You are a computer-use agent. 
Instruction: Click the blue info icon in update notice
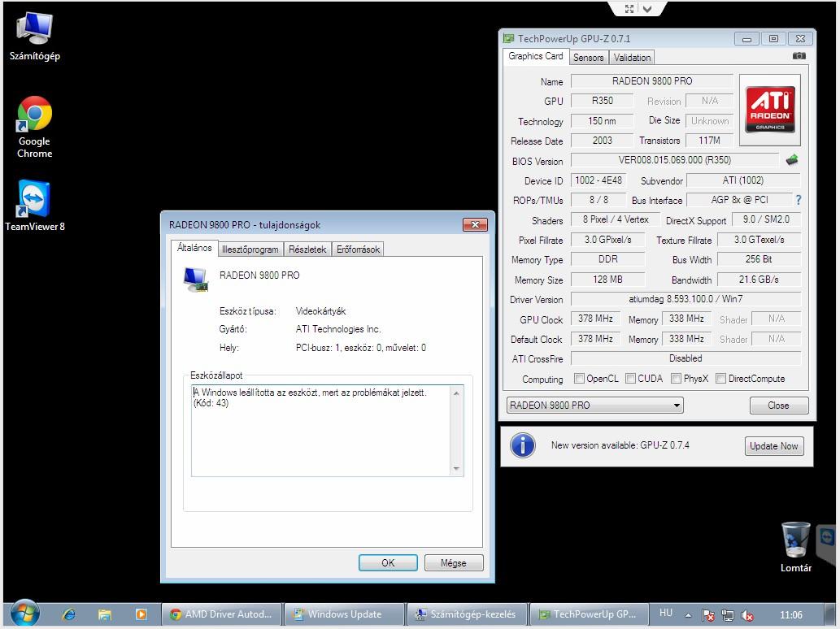[x=522, y=445]
